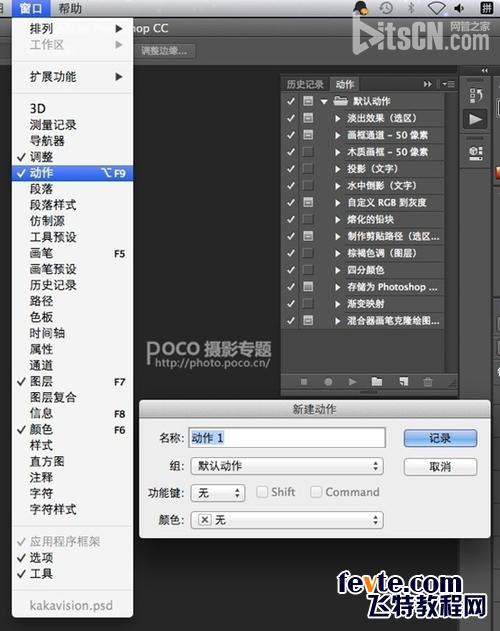
Task: Enable the Command checkbox in dialog
Action: (x=316, y=492)
